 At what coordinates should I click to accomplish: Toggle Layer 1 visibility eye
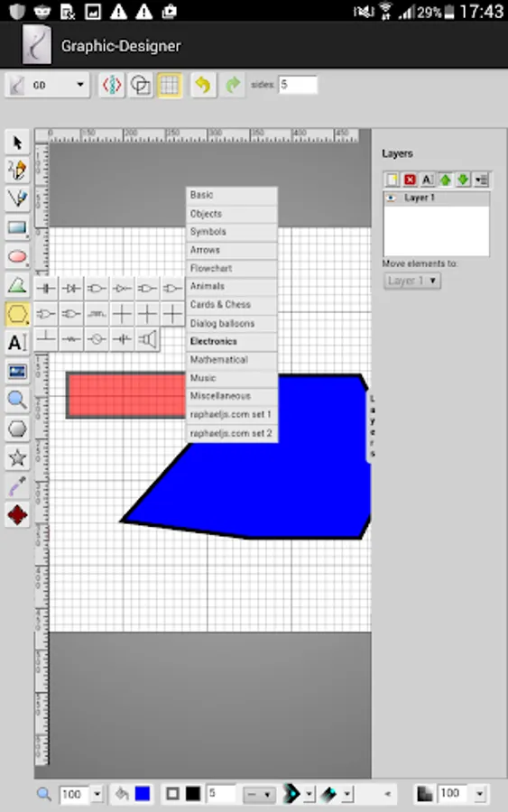[392, 198]
